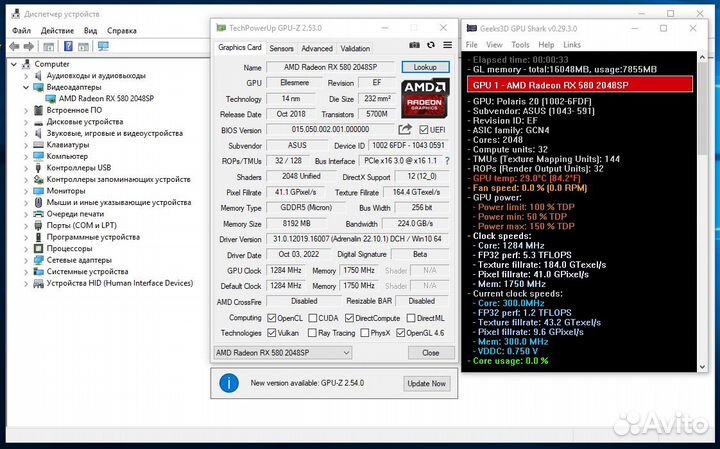Image resolution: width=720 pixels, height=449 pixels.
Task: Click the AMD Radeon RX 580 adapter icon in tree
Action: pos(51,98)
